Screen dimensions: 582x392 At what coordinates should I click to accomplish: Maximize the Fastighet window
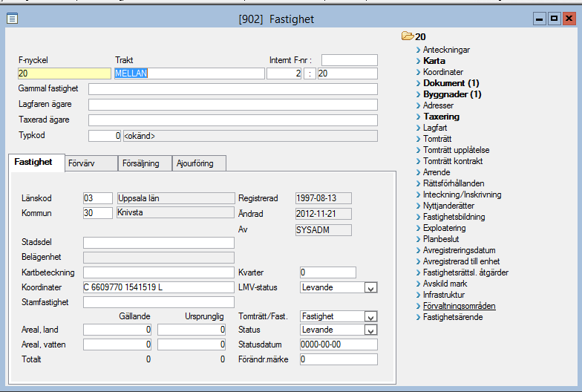click(x=554, y=19)
